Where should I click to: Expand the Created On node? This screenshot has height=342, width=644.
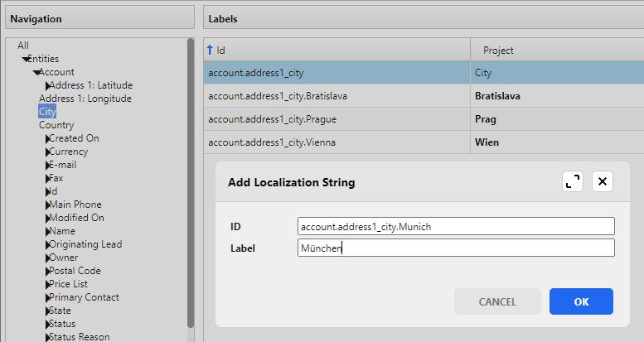point(46,138)
